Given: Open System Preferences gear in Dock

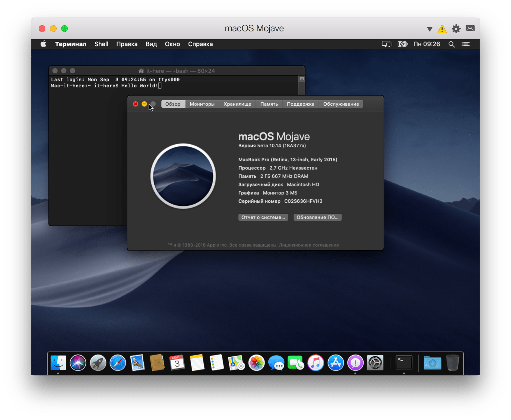Looking at the screenshot, I should [375, 363].
